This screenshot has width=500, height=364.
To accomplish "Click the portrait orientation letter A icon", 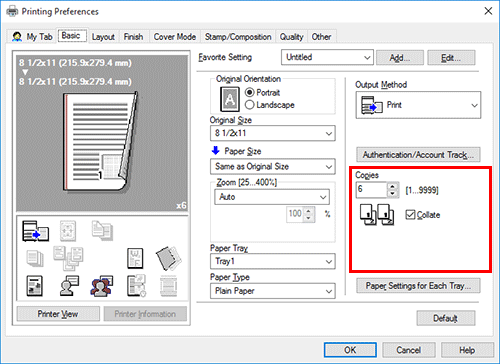I will (230, 99).
